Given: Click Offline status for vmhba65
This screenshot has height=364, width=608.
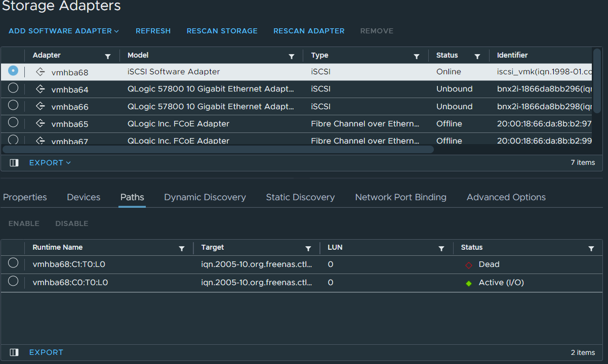Looking at the screenshot, I should coord(449,124).
